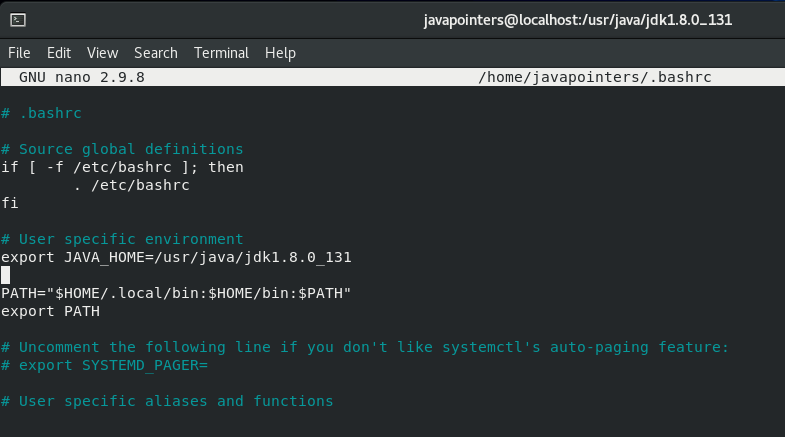Click the '# export SYSTEMD_PAGER=' line
785x437 pixels.
117,365
